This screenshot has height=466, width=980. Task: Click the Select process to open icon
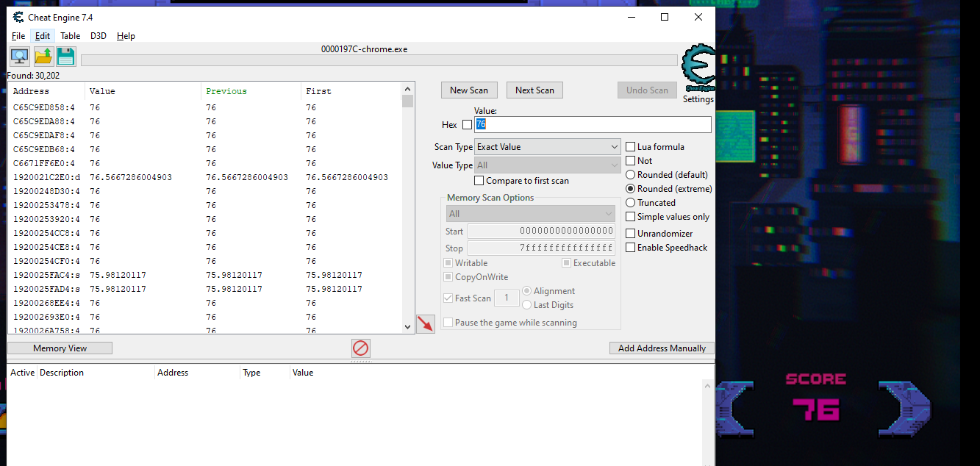19,56
